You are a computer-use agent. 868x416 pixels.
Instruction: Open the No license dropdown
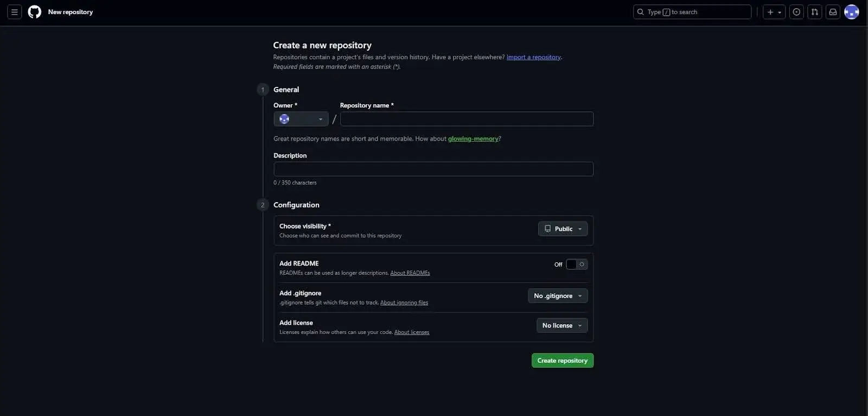pos(561,325)
